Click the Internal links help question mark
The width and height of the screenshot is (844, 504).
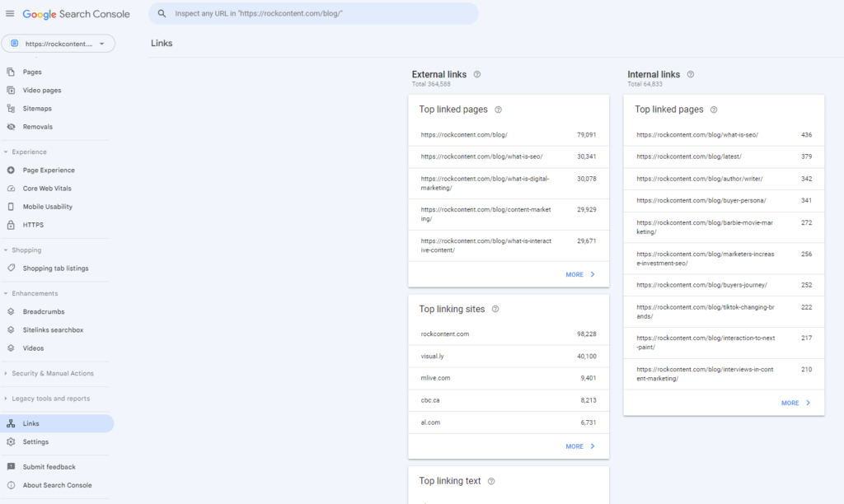coord(691,74)
